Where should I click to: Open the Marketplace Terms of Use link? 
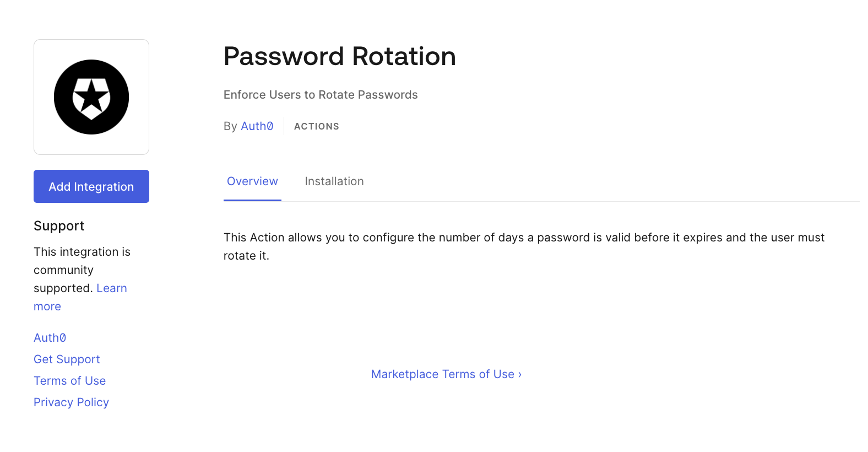coord(442,374)
